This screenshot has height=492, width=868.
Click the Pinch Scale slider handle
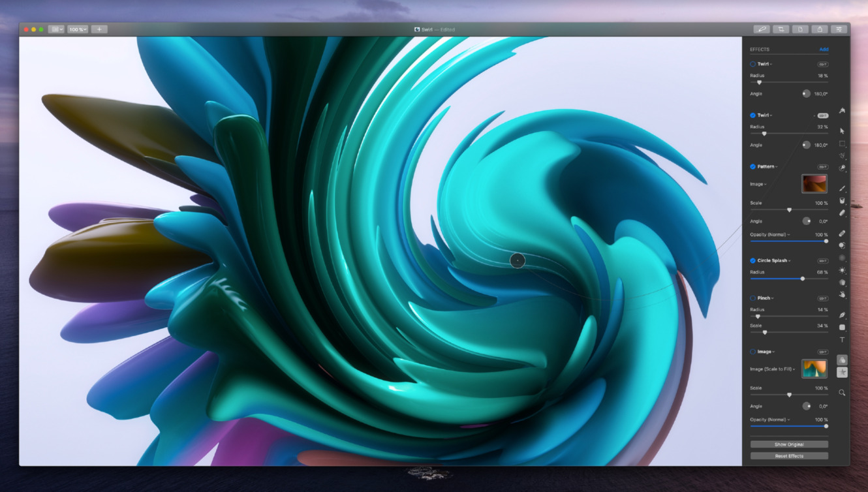pyautogui.click(x=765, y=333)
